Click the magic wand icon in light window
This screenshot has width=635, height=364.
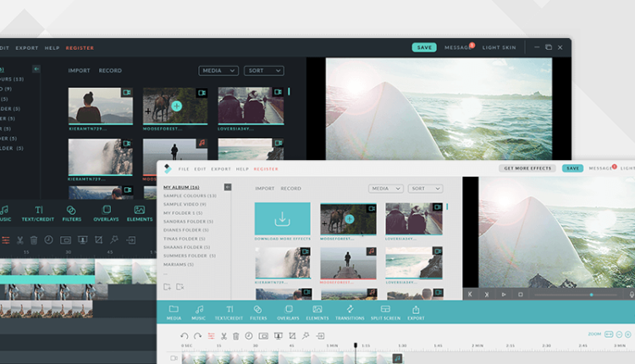306,336
